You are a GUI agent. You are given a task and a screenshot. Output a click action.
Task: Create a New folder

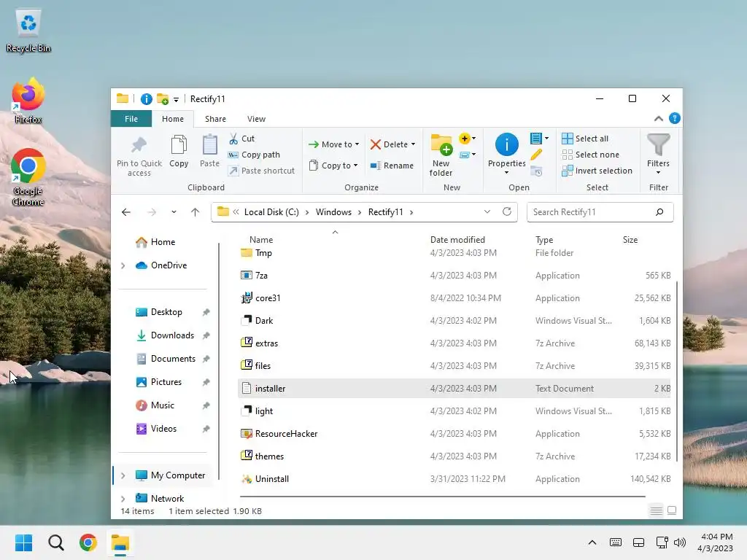[441, 155]
